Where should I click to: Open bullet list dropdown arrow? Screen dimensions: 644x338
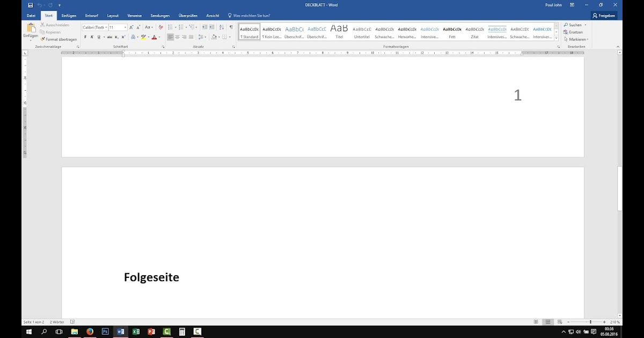[175, 27]
